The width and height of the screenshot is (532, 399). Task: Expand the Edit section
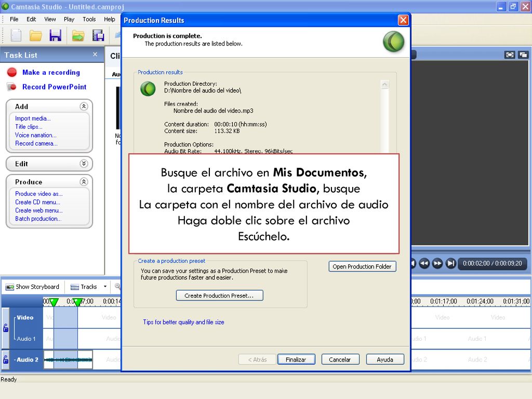(x=84, y=164)
